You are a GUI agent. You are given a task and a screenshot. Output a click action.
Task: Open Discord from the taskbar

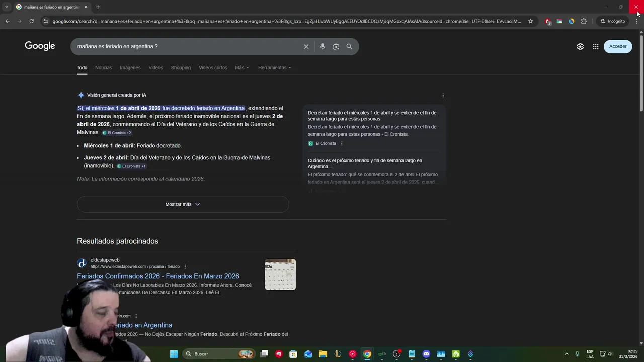426,354
